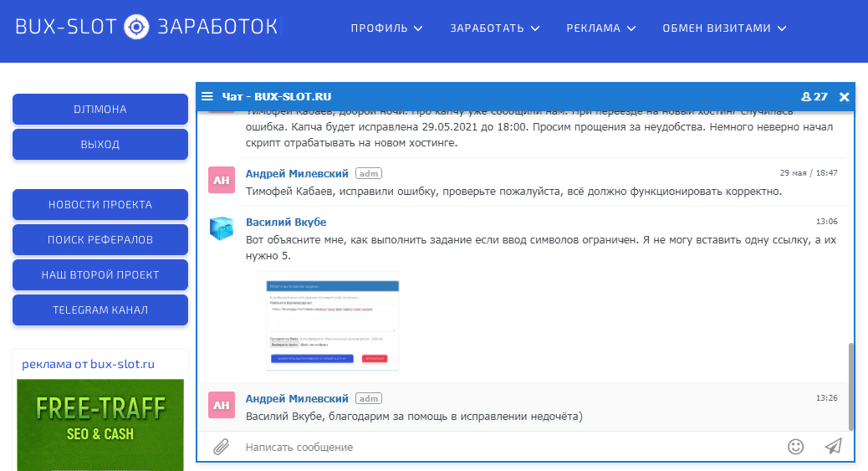This screenshot has width=868, height=471.
Task: Click the реклама от bux-slot.ru link
Action: coord(88,364)
